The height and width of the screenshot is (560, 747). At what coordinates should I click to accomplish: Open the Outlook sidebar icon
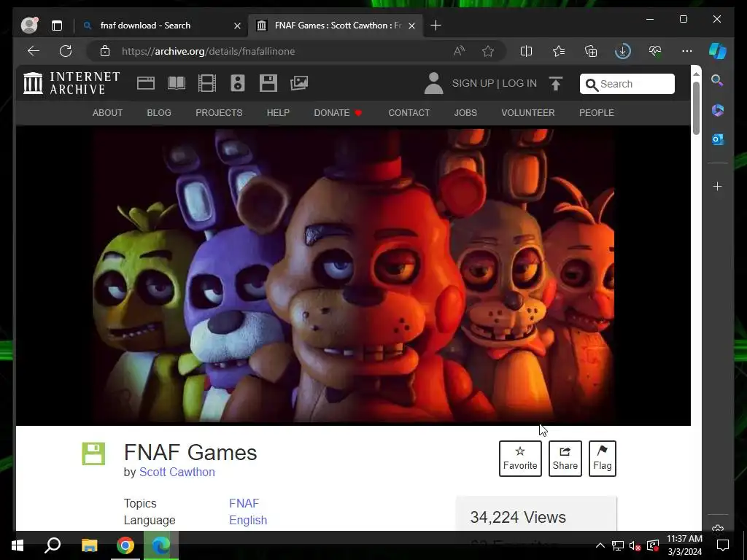point(718,139)
